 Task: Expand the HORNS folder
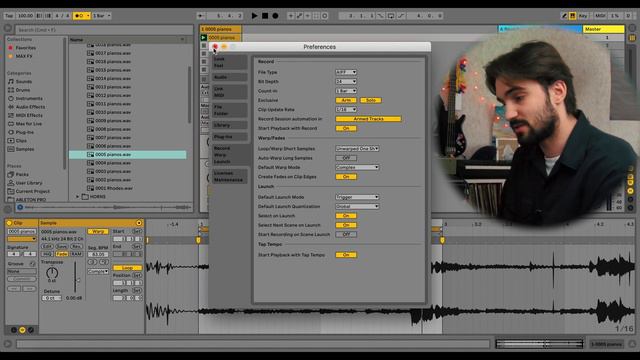click(x=78, y=197)
